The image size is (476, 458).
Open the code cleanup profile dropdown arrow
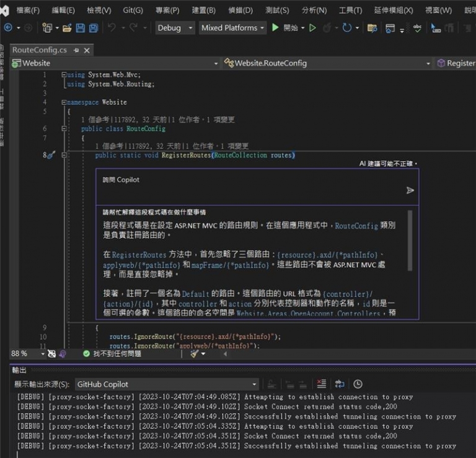(203, 354)
